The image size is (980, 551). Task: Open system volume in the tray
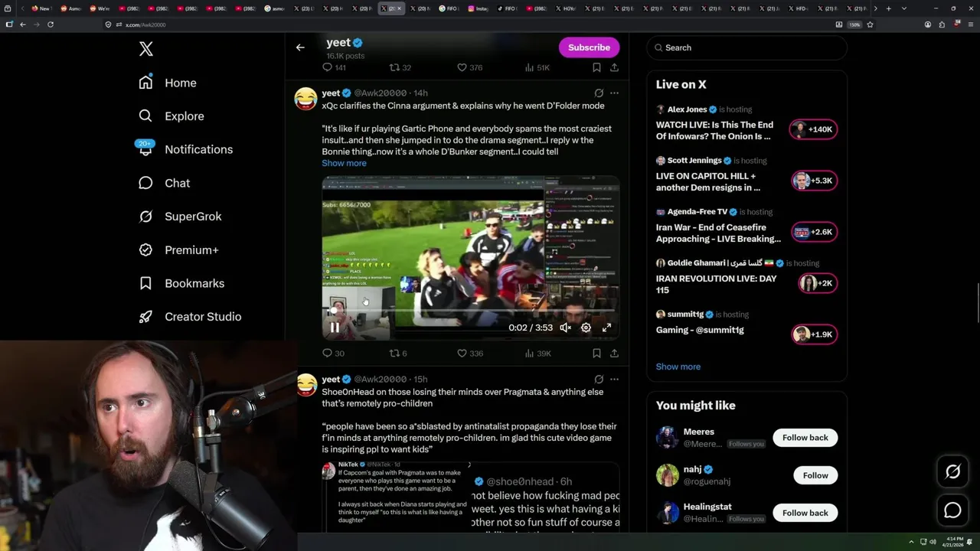(x=933, y=542)
